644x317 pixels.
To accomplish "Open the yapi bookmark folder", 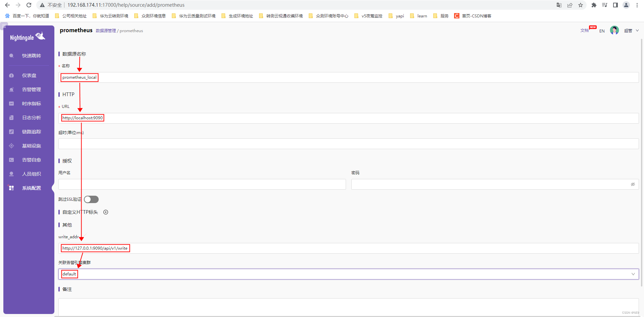I will coord(396,16).
